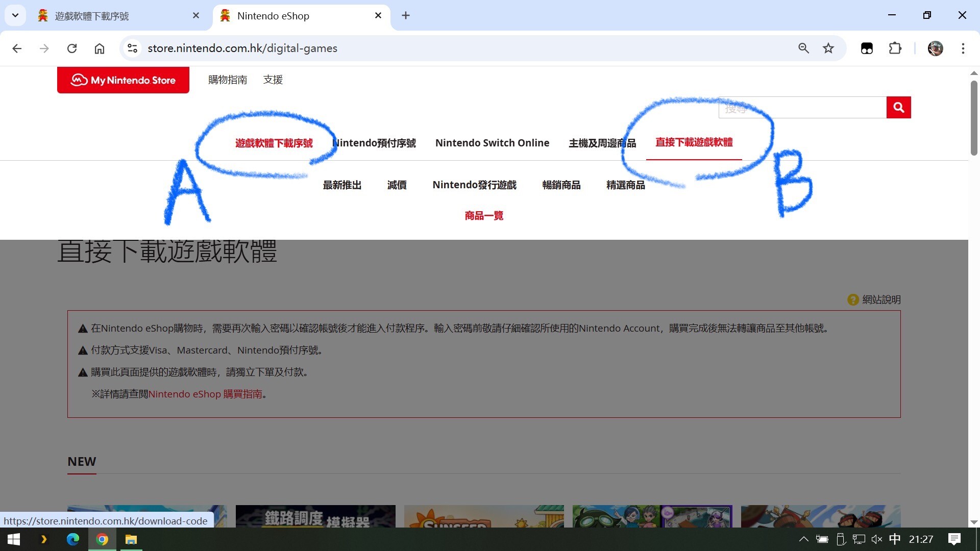This screenshot has height=551, width=980.
Task: Click the 網站說明 question mark icon
Action: tap(853, 300)
